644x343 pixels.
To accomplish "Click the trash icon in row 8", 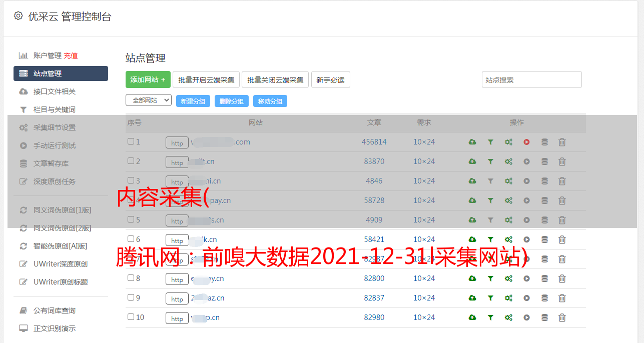I will pyautogui.click(x=562, y=278).
